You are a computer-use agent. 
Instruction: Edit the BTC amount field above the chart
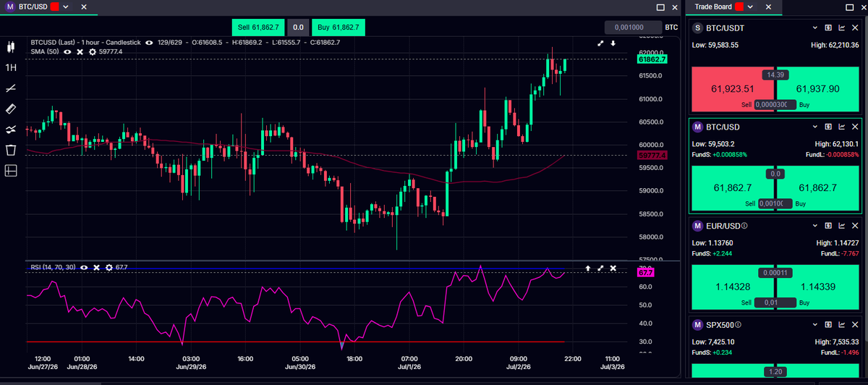[x=633, y=27]
